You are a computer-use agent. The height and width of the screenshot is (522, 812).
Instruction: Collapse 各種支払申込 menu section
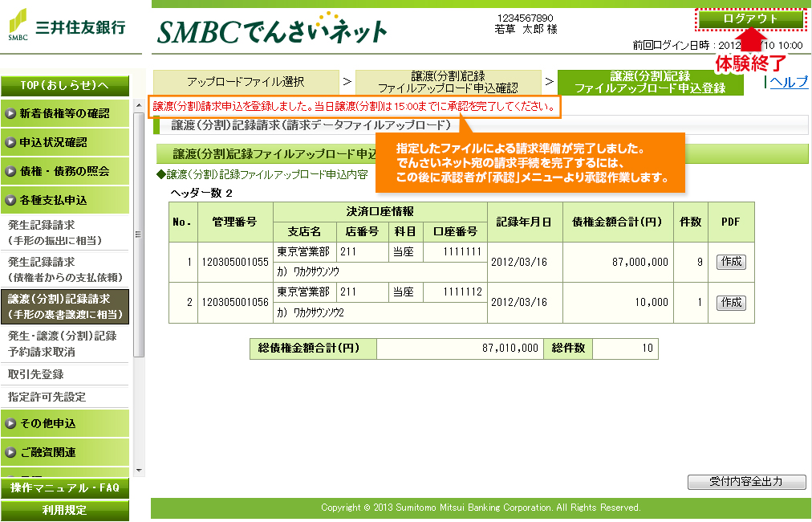(x=65, y=200)
